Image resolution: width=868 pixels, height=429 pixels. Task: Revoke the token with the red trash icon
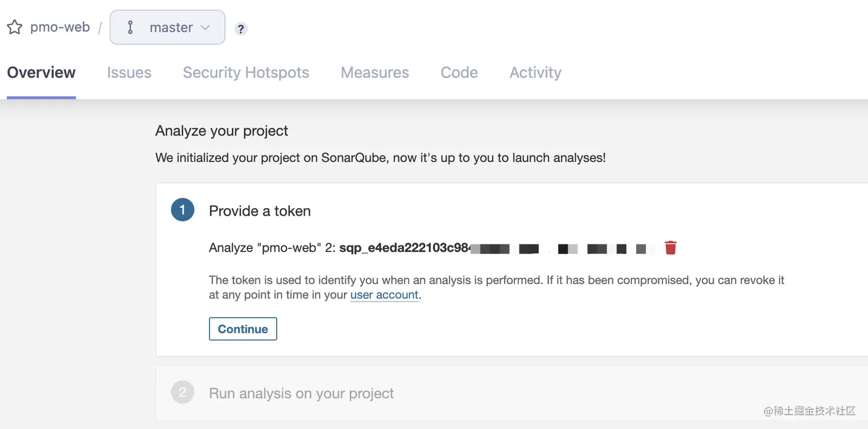pyautogui.click(x=671, y=248)
